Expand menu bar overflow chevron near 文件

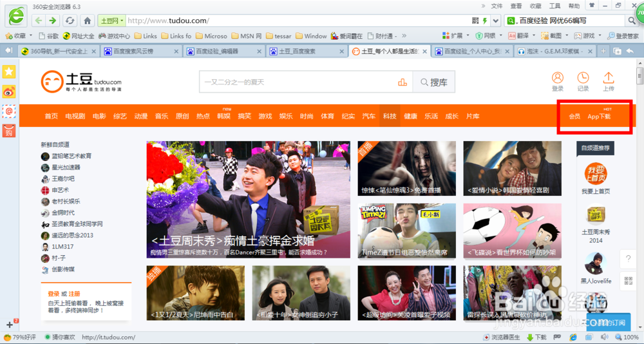484,6
